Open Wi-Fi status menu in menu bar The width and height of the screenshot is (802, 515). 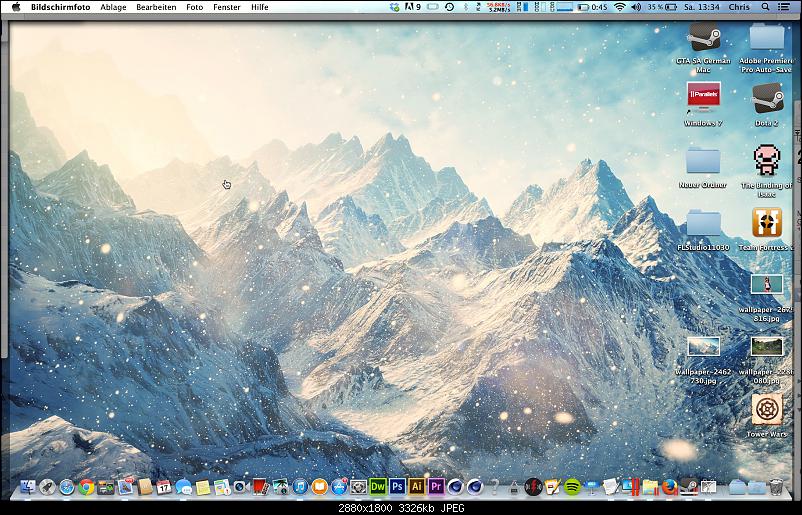click(620, 7)
